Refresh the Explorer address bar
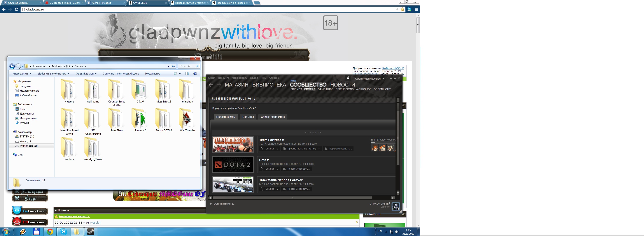The width and height of the screenshot is (644, 236). (173, 66)
